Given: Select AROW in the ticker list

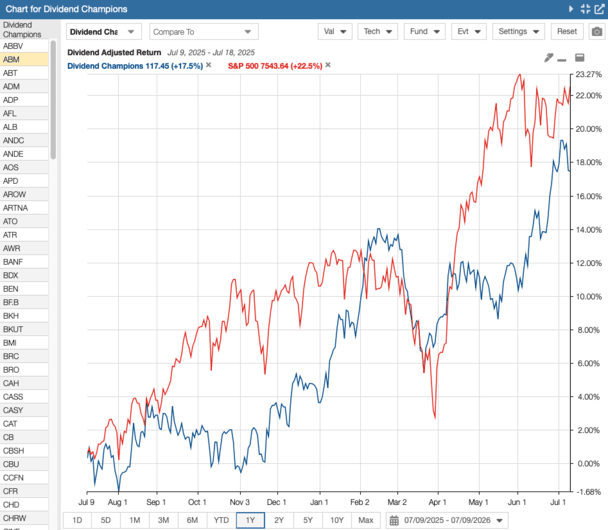Looking at the screenshot, I should [24, 194].
